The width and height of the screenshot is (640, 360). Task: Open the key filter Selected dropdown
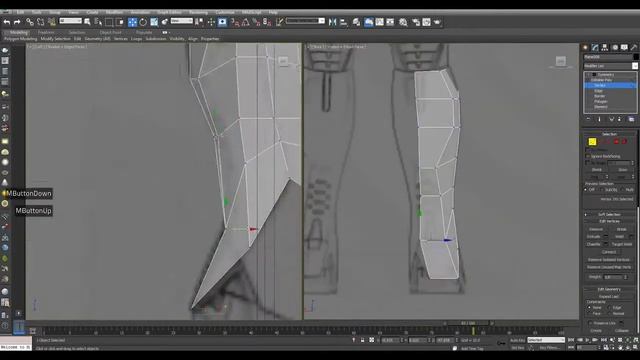(x=546, y=340)
